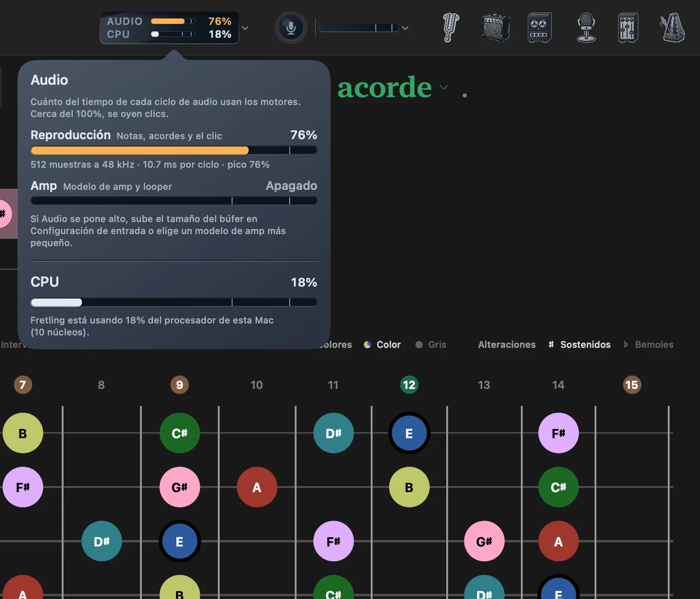Click the fret number 10 label
The image size is (700, 599).
click(257, 385)
